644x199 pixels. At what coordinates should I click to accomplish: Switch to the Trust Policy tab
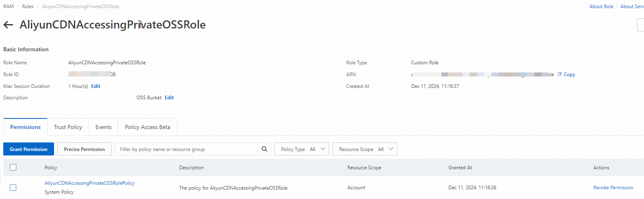tap(68, 127)
